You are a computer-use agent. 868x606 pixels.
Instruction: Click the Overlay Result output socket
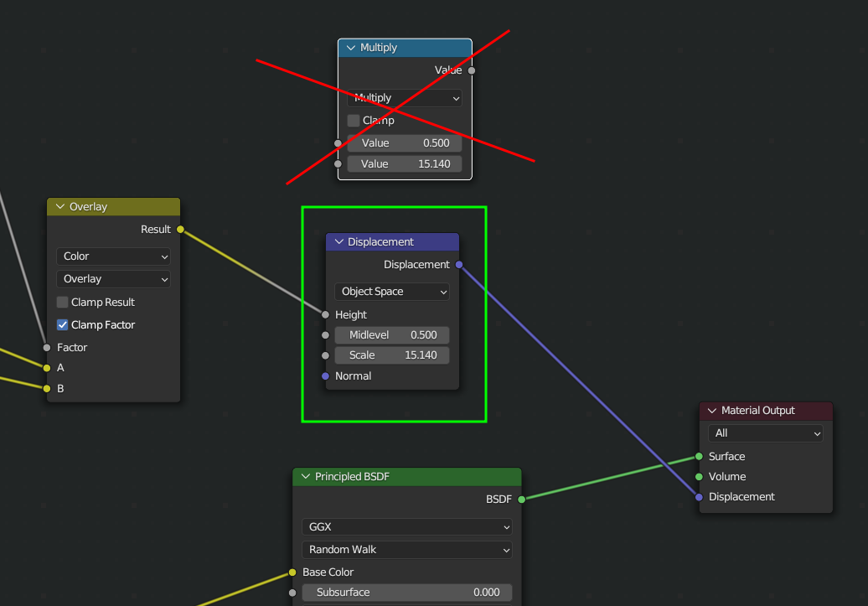(x=180, y=230)
